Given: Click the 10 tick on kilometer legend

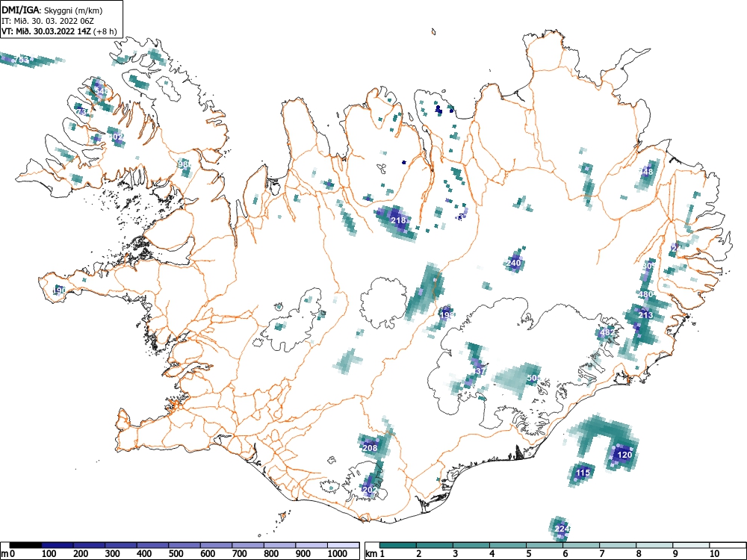Looking at the screenshot, I should point(713,553).
